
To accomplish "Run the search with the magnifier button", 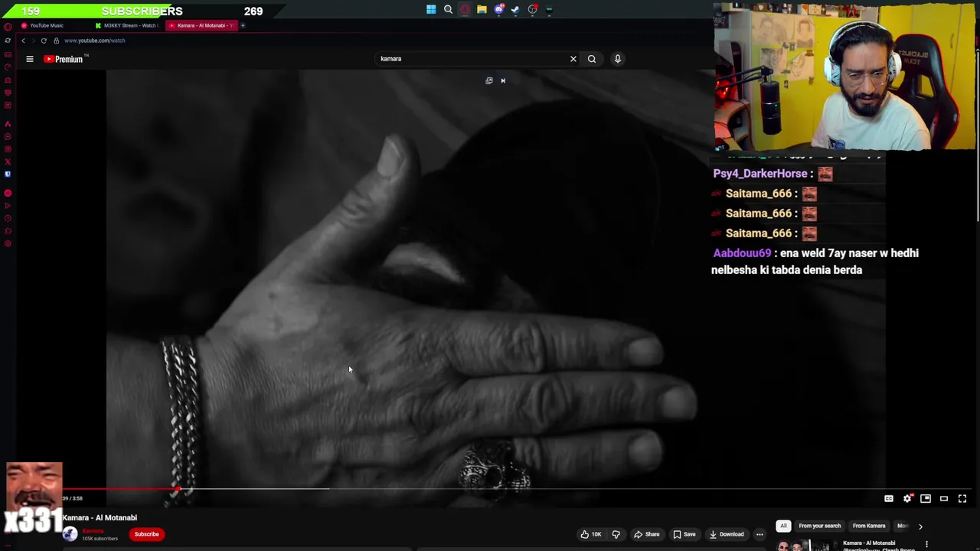I will (x=592, y=59).
